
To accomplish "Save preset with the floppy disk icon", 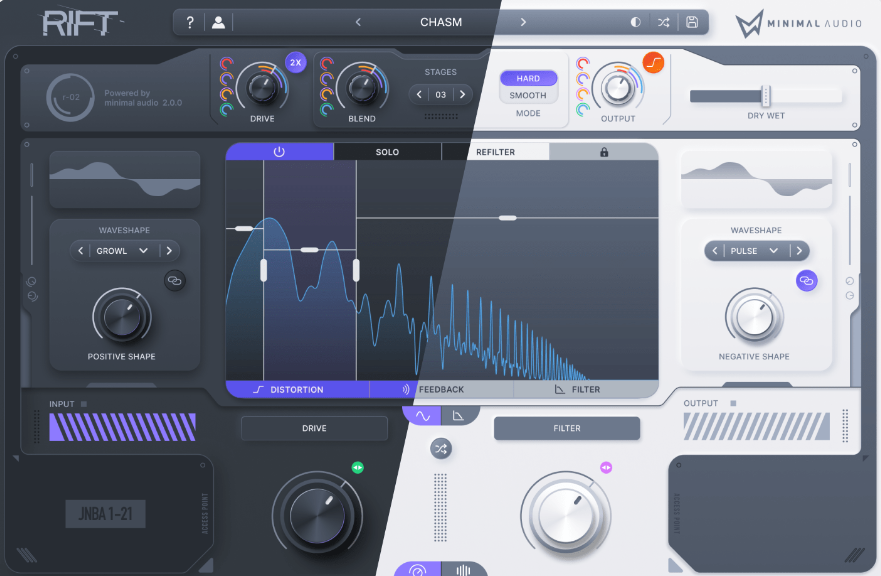I will coord(692,22).
